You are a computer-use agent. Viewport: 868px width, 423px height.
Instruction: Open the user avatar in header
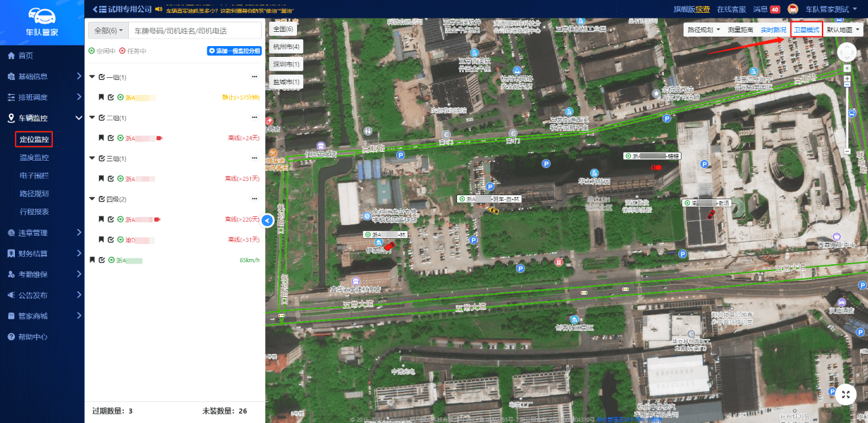(x=792, y=9)
